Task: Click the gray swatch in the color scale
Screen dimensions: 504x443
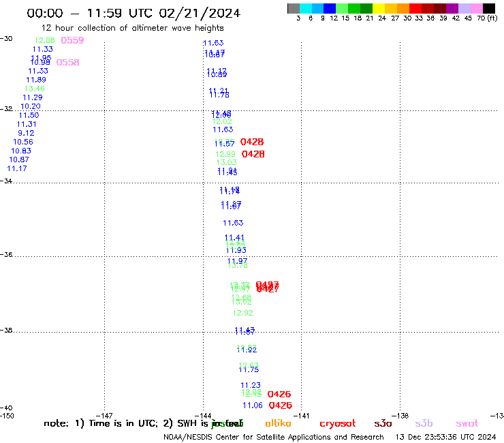Action: [294, 8]
